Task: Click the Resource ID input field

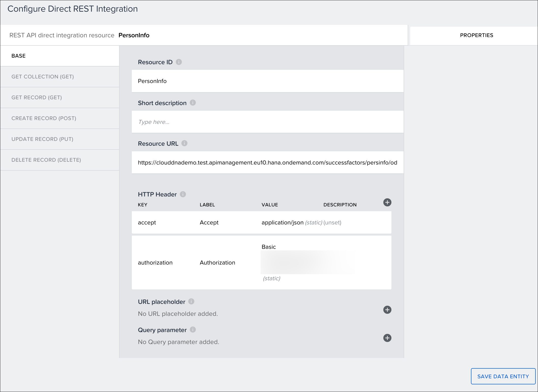Action: (267, 81)
